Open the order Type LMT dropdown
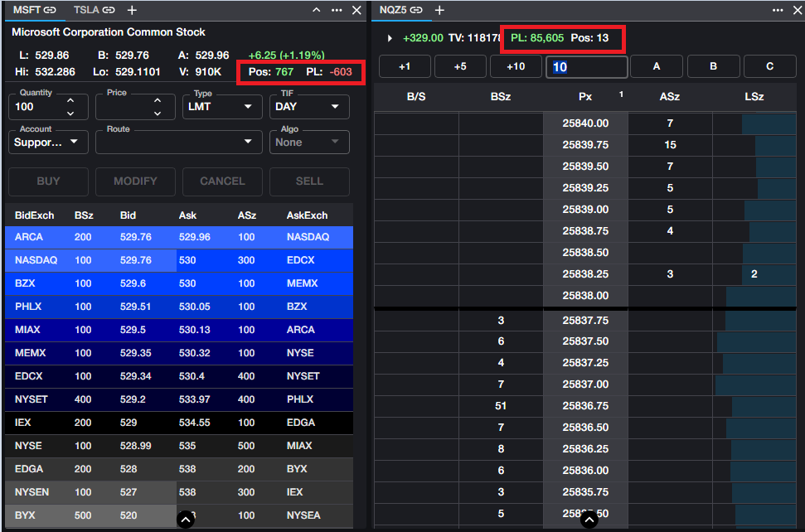 [222, 106]
